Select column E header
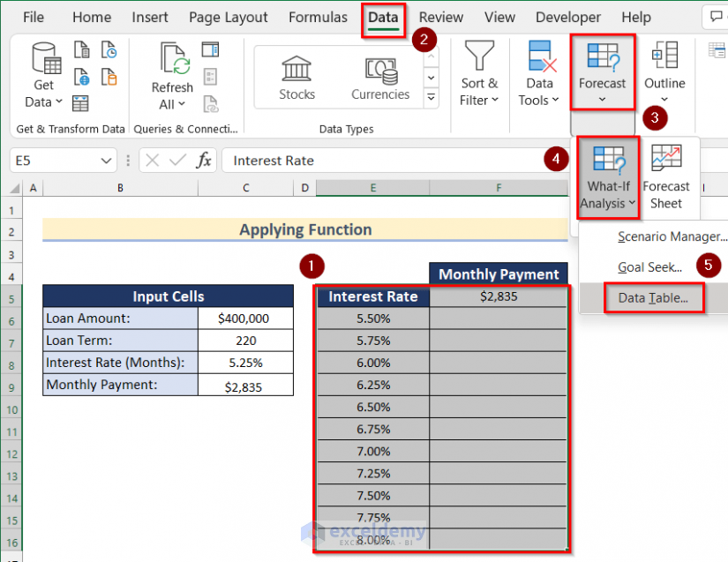Image resolution: width=728 pixels, height=562 pixels. click(x=372, y=188)
